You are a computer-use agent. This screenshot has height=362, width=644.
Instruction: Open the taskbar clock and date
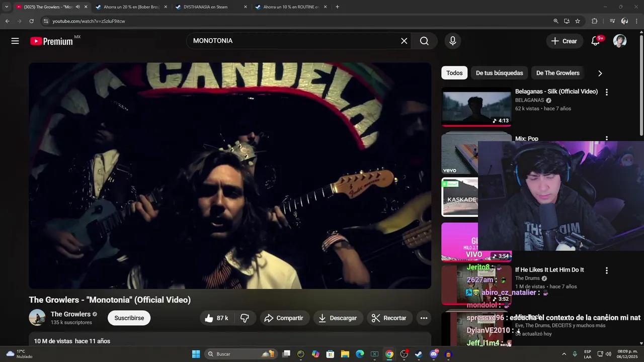(627, 354)
